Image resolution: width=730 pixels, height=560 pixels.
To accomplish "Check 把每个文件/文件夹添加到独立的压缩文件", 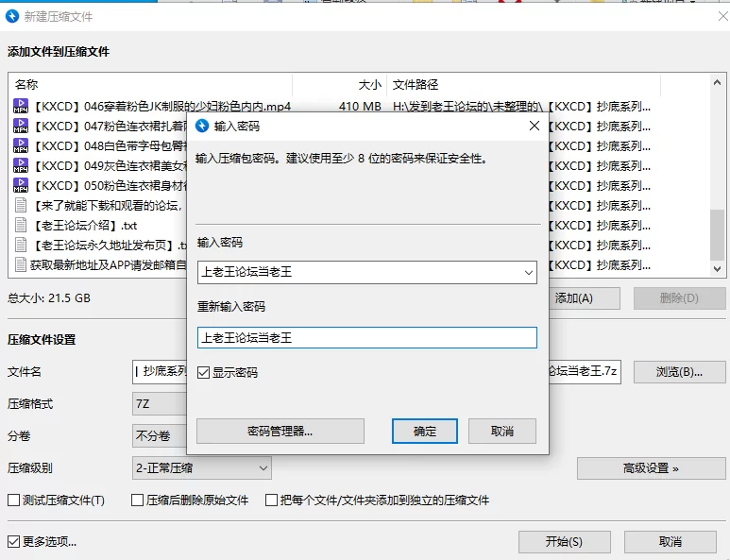I will click(x=271, y=501).
